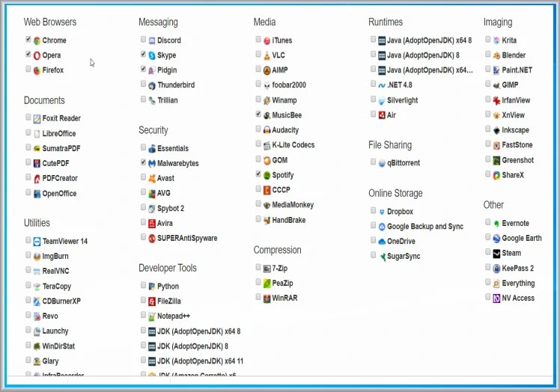The width and height of the screenshot is (560, 392).
Task: Click the WinRAR icon
Action: point(267,298)
